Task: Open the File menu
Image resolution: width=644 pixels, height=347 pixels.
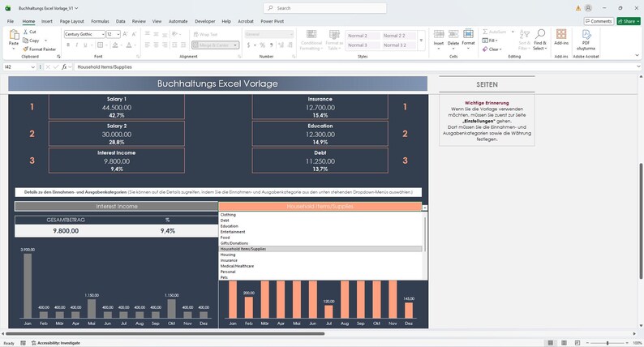Action: [x=11, y=21]
